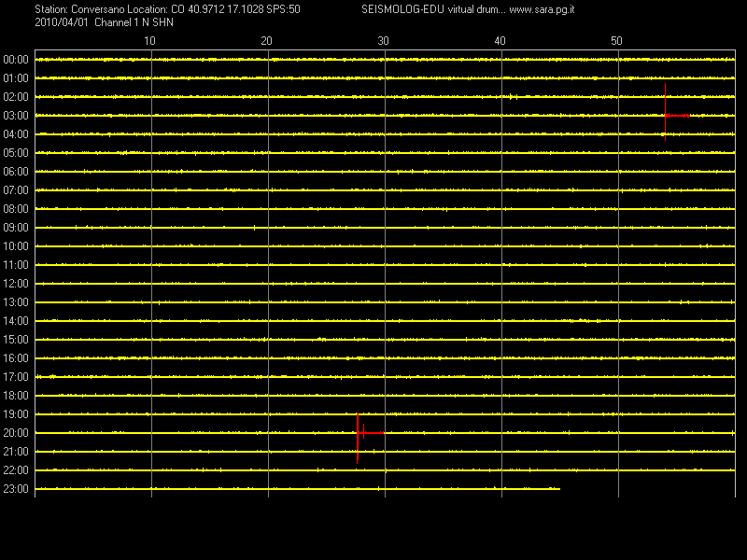
Task: Click the 23:00 hour label
Action: [16, 488]
